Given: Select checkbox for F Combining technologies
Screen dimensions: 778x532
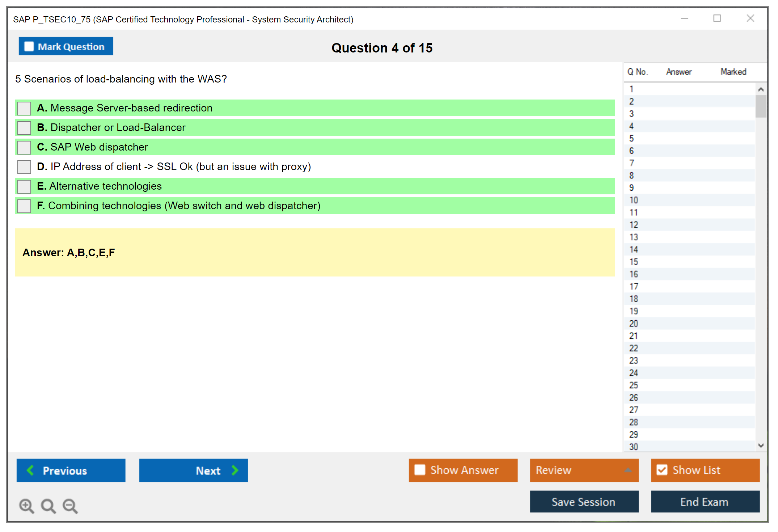Looking at the screenshot, I should pyautogui.click(x=24, y=206).
